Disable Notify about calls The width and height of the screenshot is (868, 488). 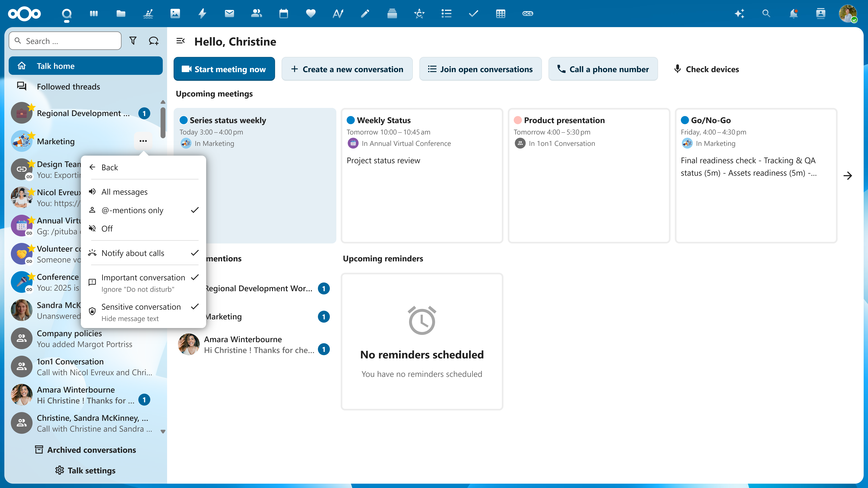(x=133, y=253)
